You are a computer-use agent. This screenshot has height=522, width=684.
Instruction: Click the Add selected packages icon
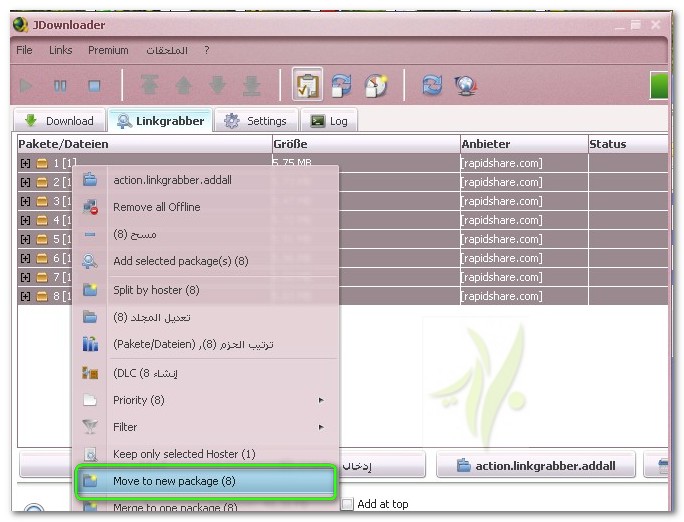[x=90, y=261]
